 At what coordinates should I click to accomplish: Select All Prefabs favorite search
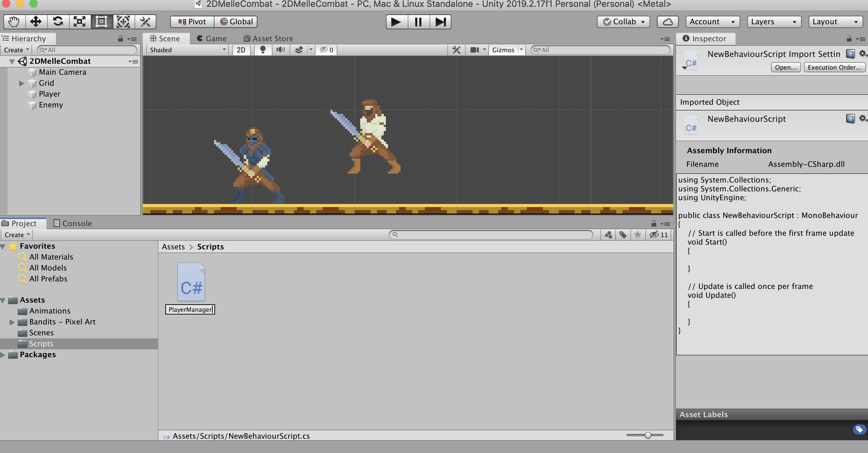tap(48, 279)
